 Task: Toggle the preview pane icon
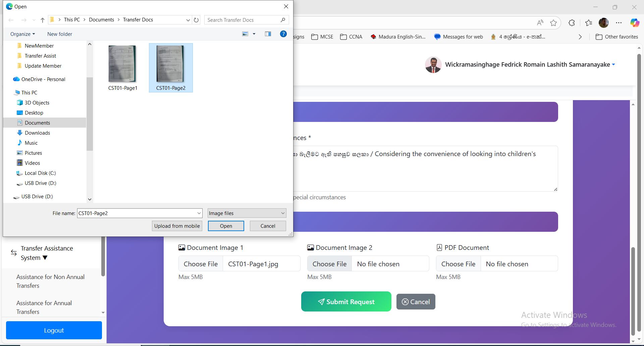[x=268, y=34]
